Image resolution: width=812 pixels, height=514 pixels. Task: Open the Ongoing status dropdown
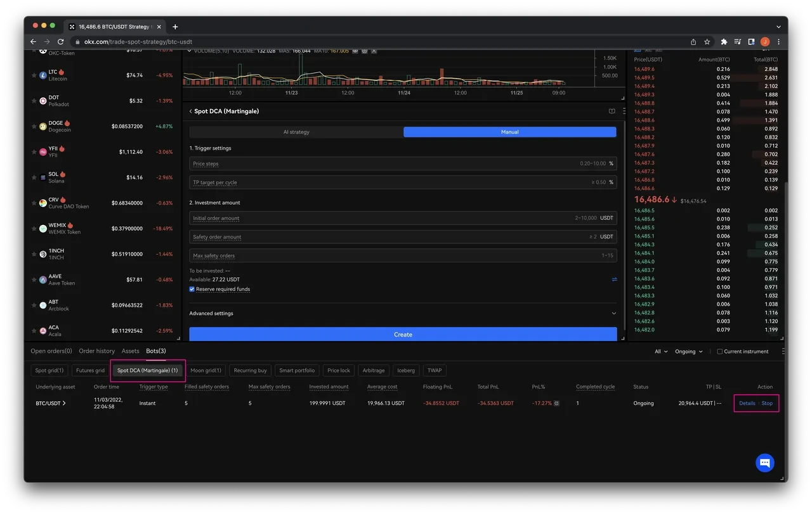pos(688,352)
